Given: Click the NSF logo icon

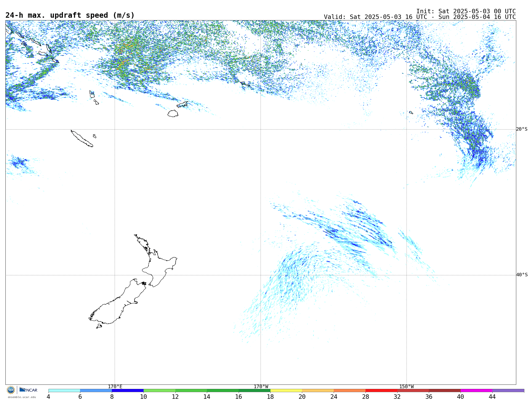Looking at the screenshot, I should (x=11, y=390).
